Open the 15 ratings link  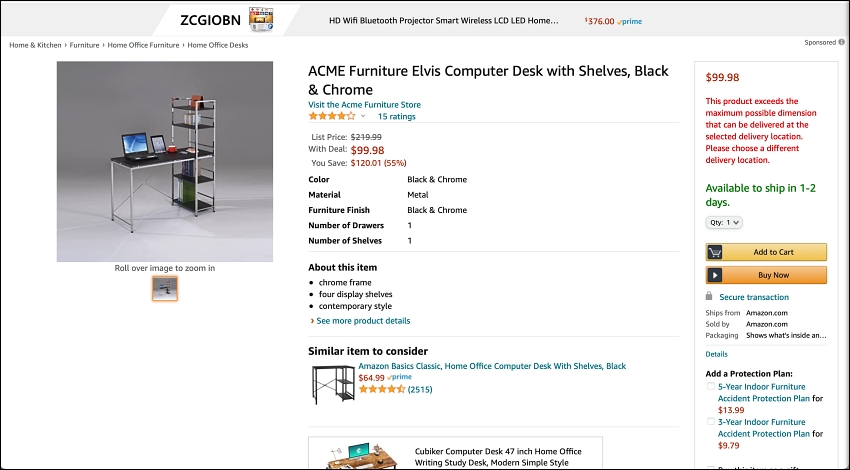(396, 117)
